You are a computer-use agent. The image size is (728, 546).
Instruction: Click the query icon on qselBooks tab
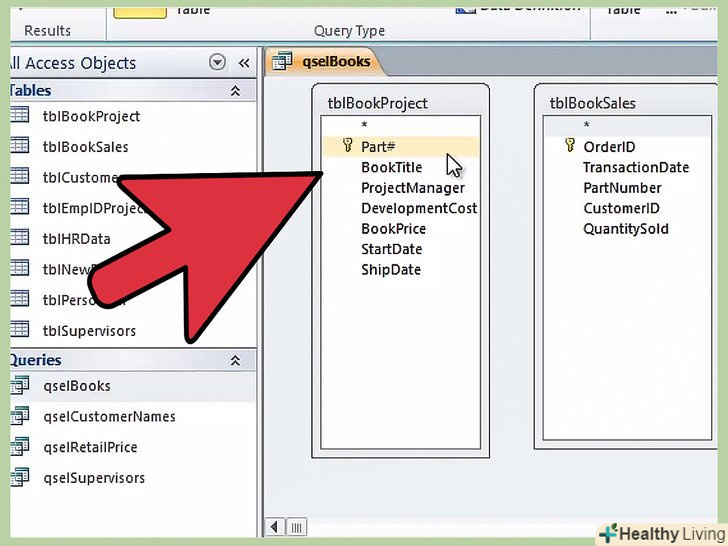coord(282,61)
